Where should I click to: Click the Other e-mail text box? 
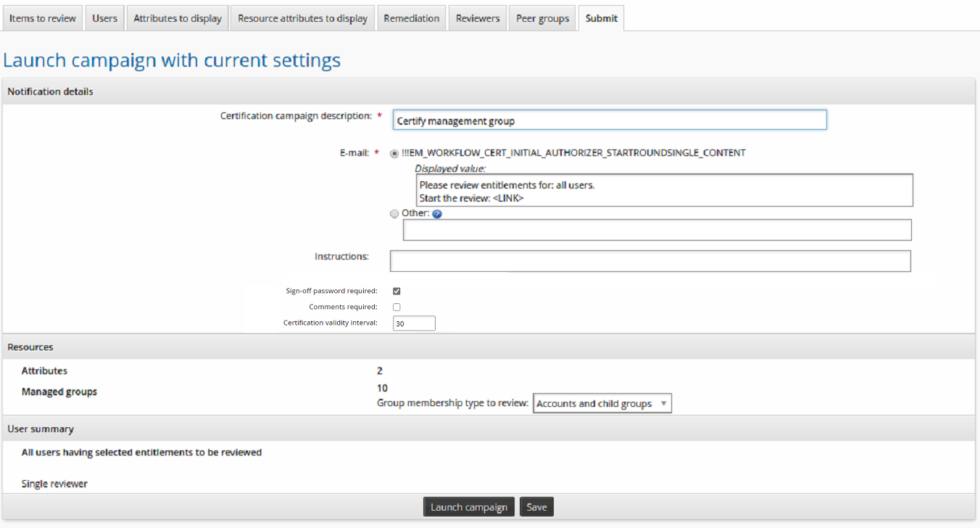(657, 230)
